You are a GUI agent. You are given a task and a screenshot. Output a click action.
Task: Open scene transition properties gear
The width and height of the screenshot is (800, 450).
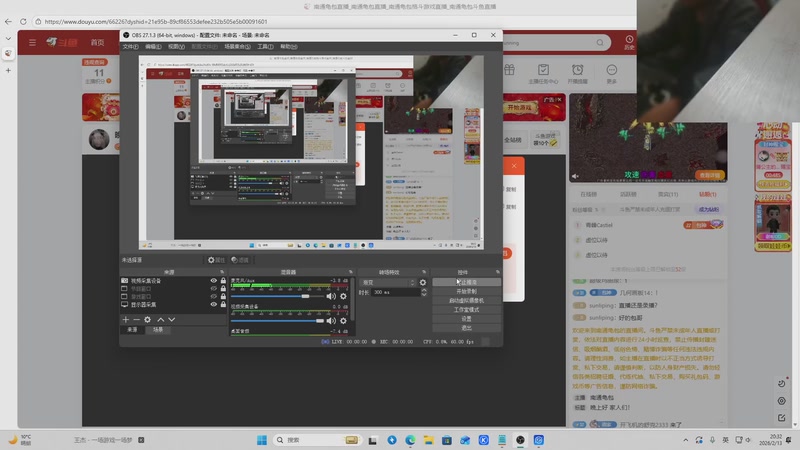pyautogui.click(x=422, y=282)
